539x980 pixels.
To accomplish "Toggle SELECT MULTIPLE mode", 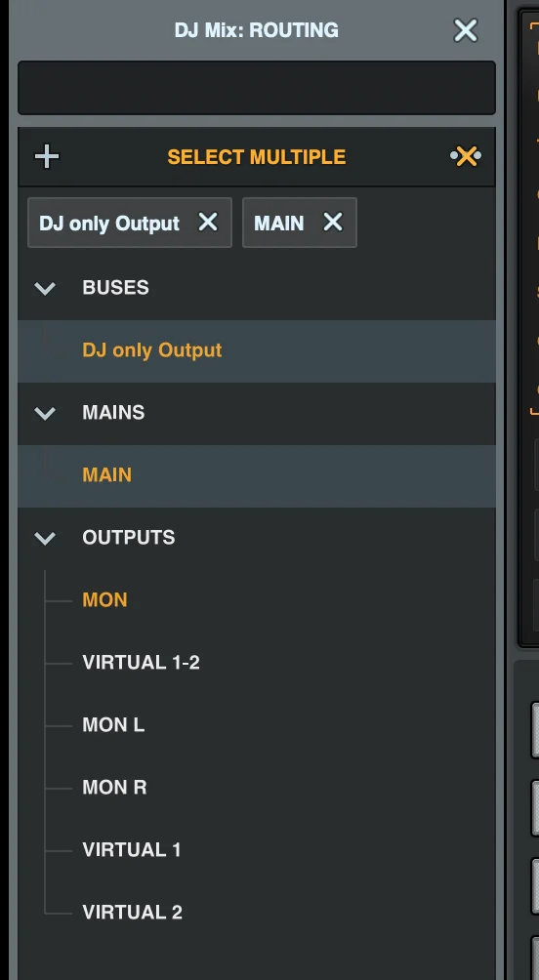I will tap(257, 156).
